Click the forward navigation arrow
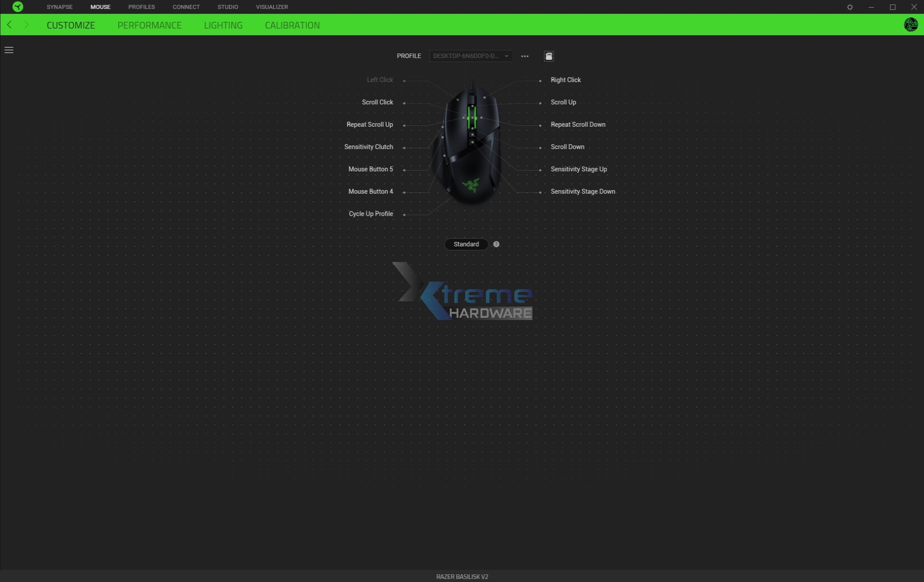Image resolution: width=924 pixels, height=582 pixels. tap(26, 25)
